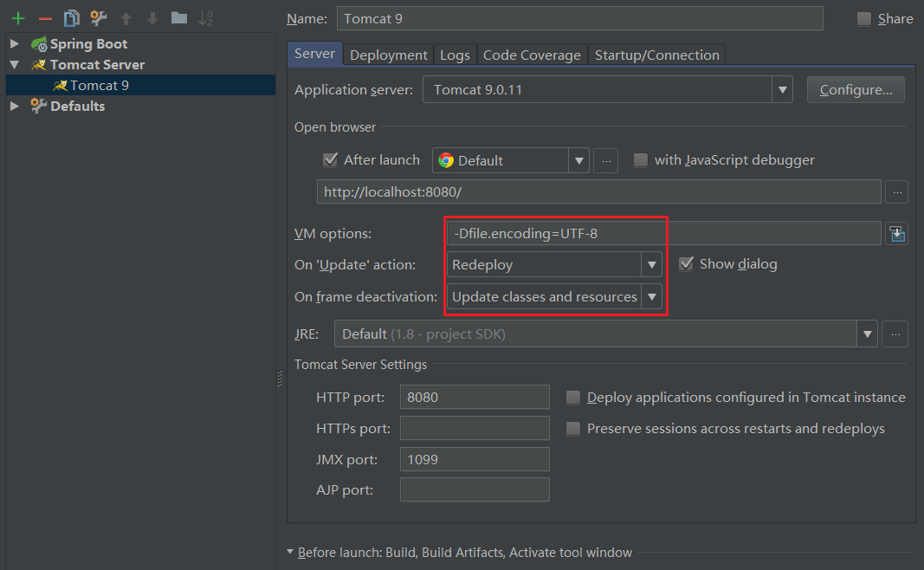This screenshot has width=924, height=570.
Task: Uncheck the After launch checkbox
Action: click(331, 159)
